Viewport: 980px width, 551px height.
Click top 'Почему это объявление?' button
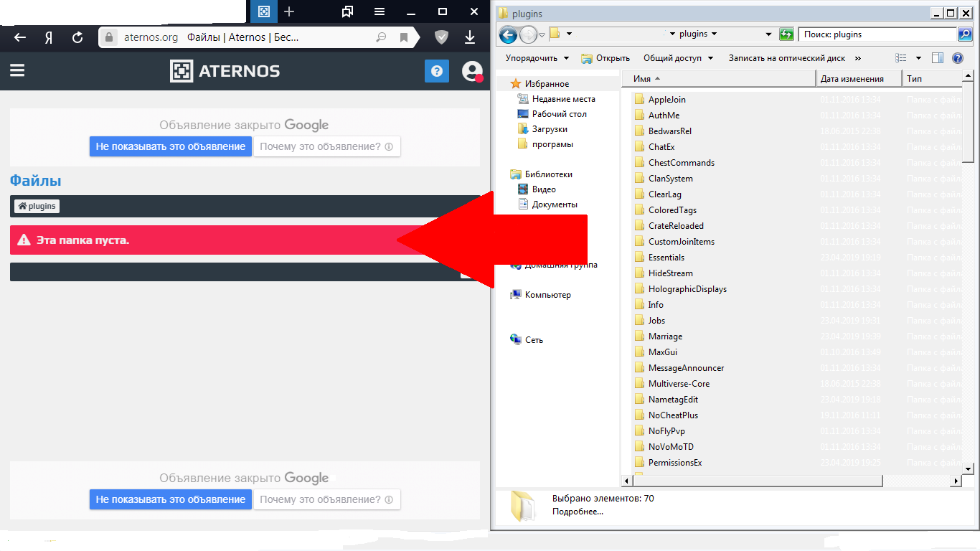[x=326, y=146]
